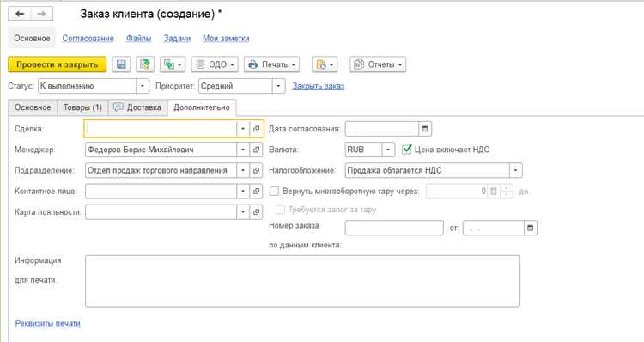Screen dimensions: 644x342
Task: Expand the Статус dropdown
Action: point(142,86)
